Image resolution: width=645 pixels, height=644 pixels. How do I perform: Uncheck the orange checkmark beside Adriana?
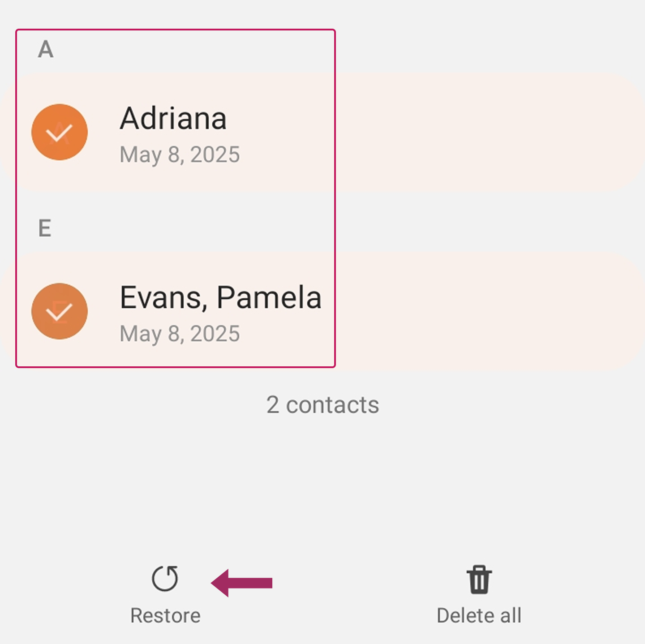(60, 132)
